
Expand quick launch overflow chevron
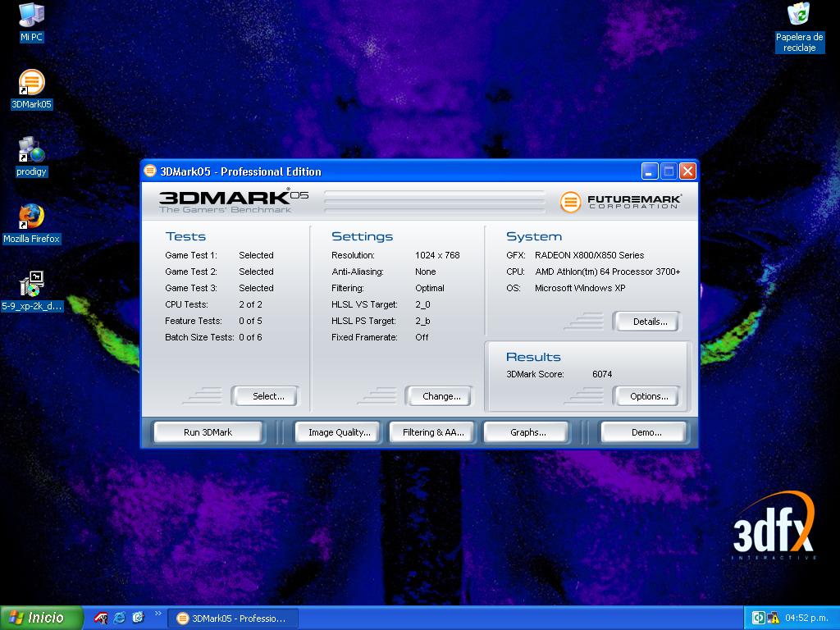(x=157, y=614)
